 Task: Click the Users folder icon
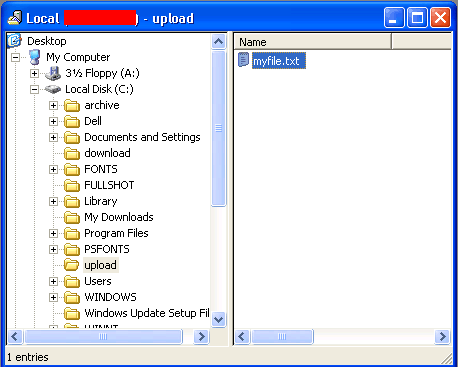pos(72,281)
